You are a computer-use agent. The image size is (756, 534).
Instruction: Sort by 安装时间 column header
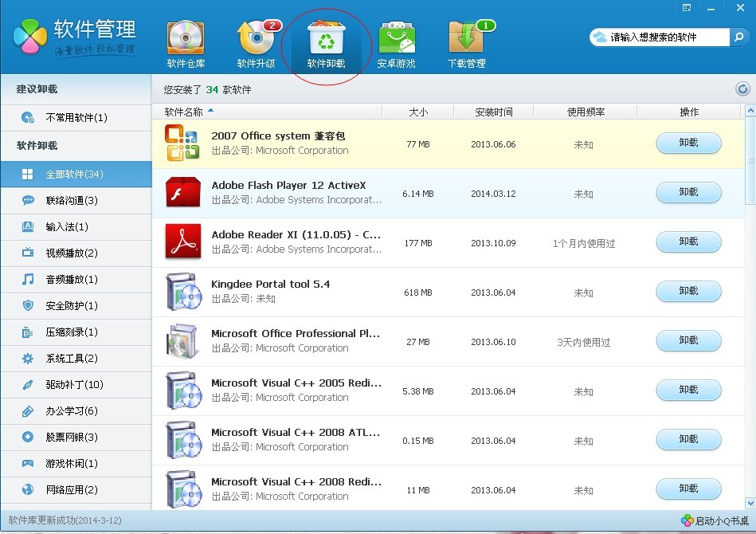click(x=493, y=112)
